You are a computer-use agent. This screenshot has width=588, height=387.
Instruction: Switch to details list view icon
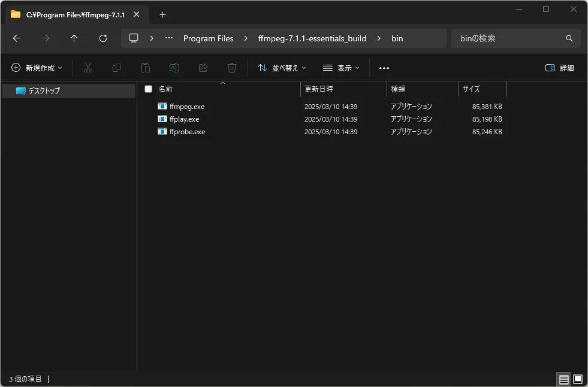[563, 379]
